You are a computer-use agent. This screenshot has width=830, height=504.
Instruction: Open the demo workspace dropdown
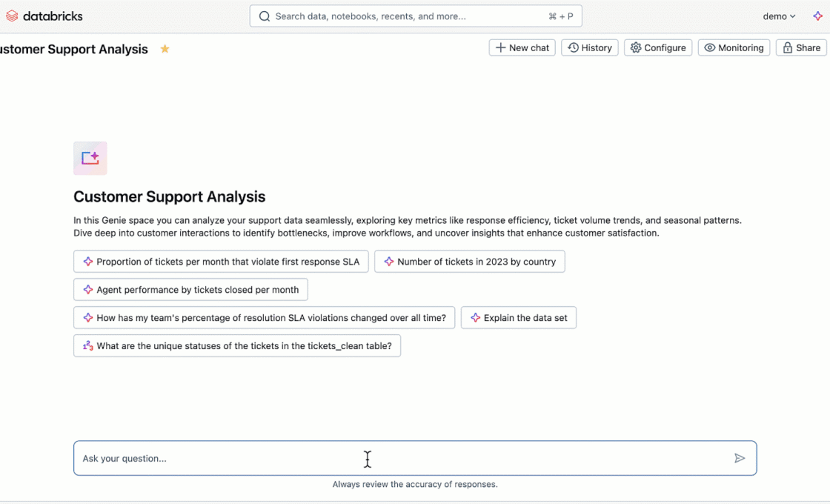tap(779, 16)
